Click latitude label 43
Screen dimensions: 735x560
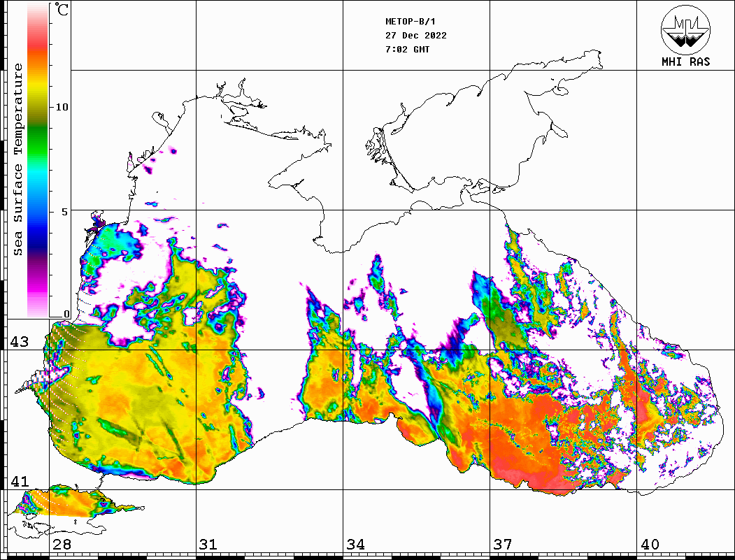tap(19, 342)
